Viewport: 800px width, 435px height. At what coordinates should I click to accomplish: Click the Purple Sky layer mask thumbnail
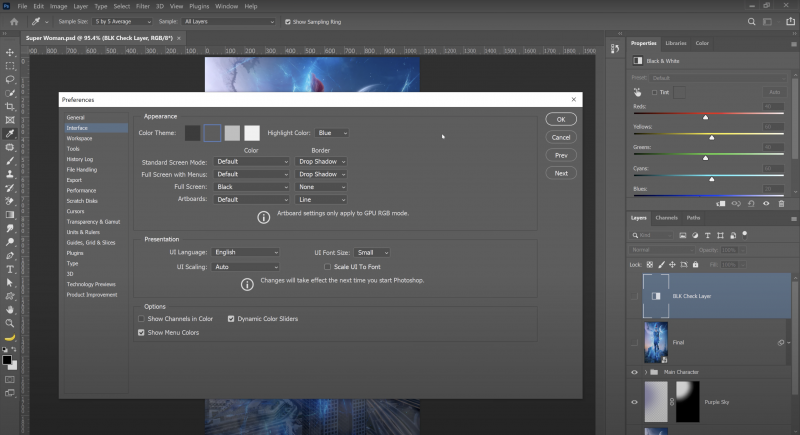688,402
